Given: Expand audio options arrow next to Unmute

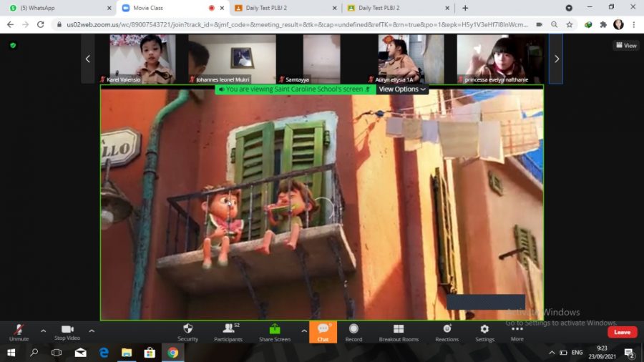Looking at the screenshot, I should [x=43, y=331].
